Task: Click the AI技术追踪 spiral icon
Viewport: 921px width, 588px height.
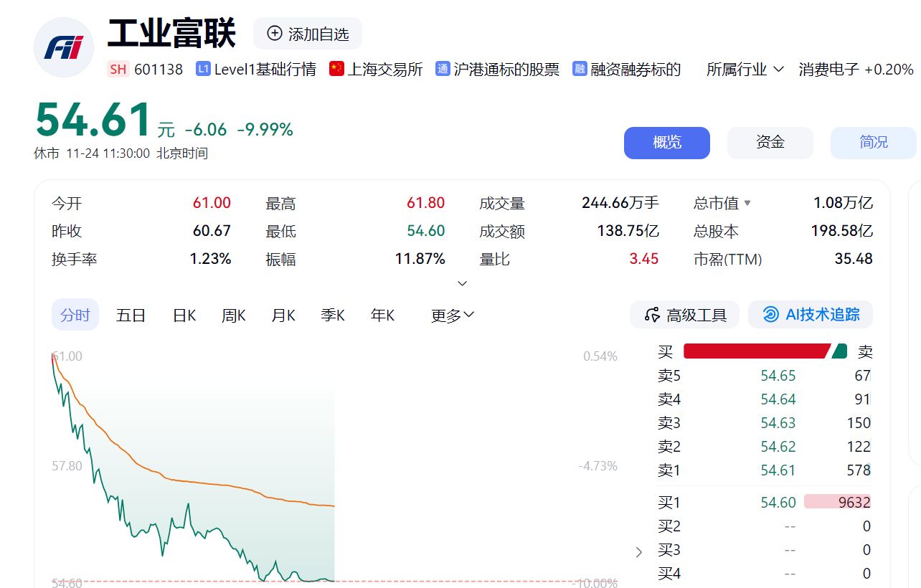Action: pos(770,315)
